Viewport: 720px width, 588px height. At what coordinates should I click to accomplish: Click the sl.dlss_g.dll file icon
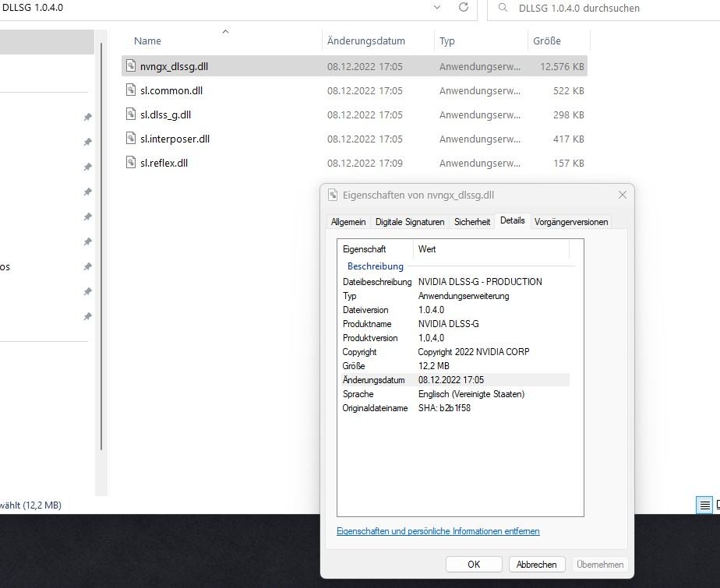[131, 114]
